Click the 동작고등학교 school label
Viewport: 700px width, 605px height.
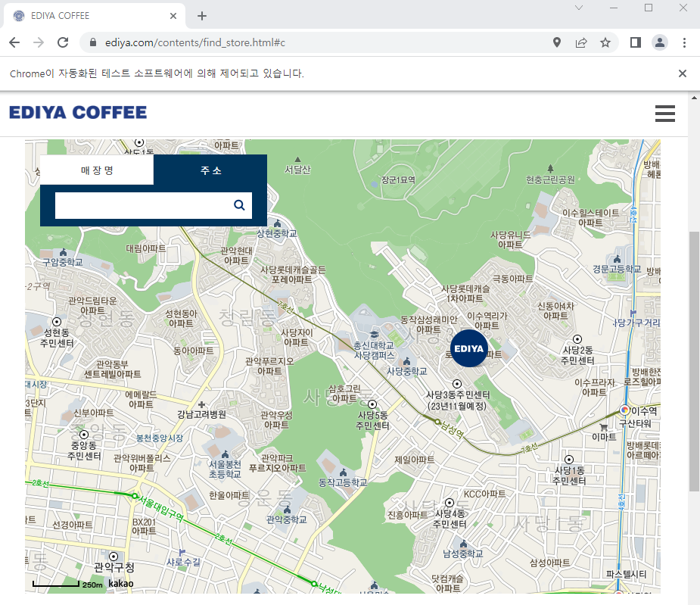click(343, 482)
